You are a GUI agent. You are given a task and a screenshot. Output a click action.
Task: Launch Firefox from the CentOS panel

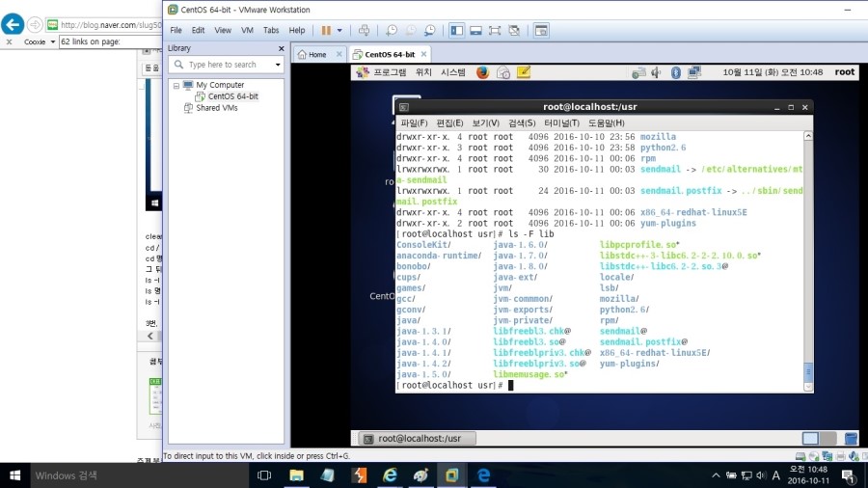click(483, 72)
